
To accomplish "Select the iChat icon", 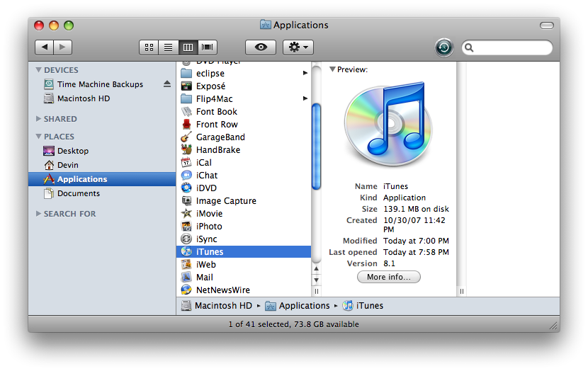I will (186, 175).
